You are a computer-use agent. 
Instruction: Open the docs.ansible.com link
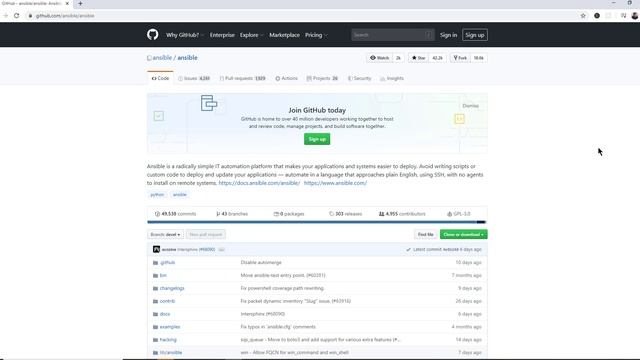pos(259,183)
